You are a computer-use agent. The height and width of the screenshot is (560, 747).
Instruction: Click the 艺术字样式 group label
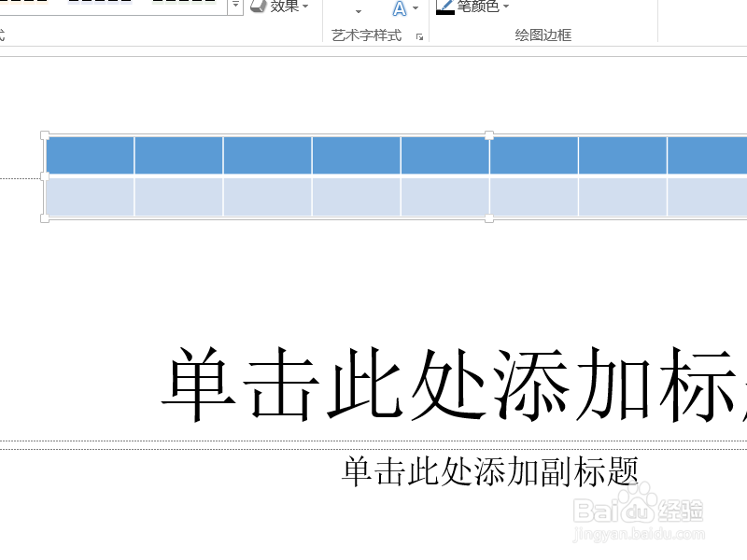[368, 35]
